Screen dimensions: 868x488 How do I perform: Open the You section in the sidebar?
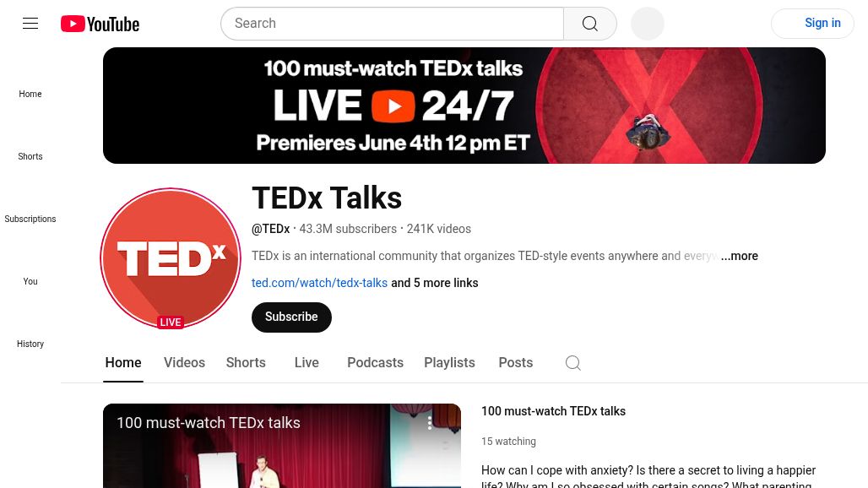coord(30,282)
